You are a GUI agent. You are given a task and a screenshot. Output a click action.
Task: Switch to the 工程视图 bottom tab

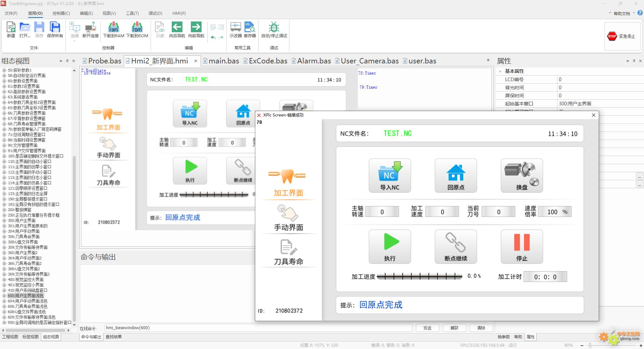10,337
